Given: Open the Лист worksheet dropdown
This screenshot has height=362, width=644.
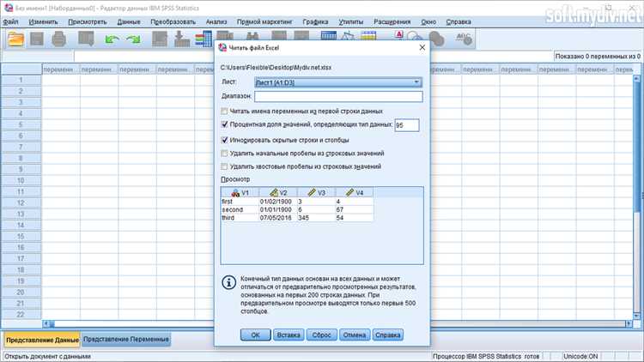Looking at the screenshot, I should pos(338,82).
